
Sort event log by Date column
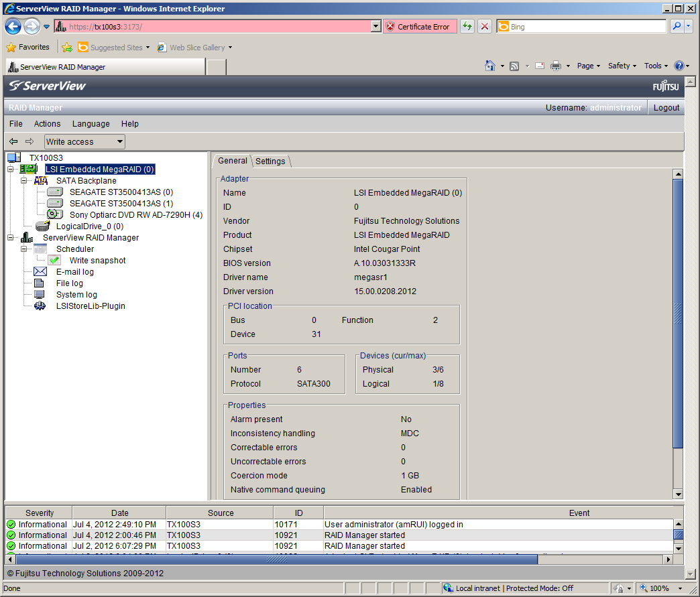119,513
